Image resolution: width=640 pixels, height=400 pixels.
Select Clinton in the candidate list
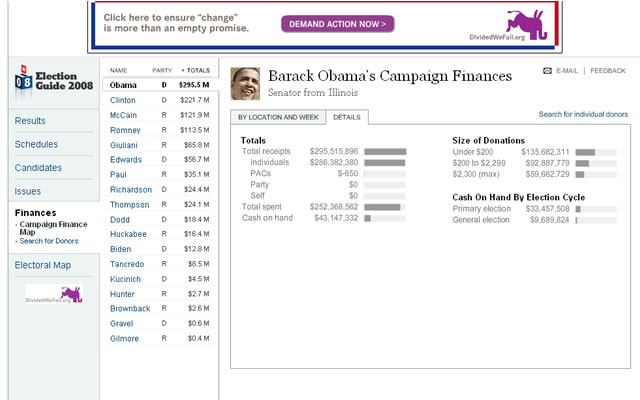tap(122, 100)
